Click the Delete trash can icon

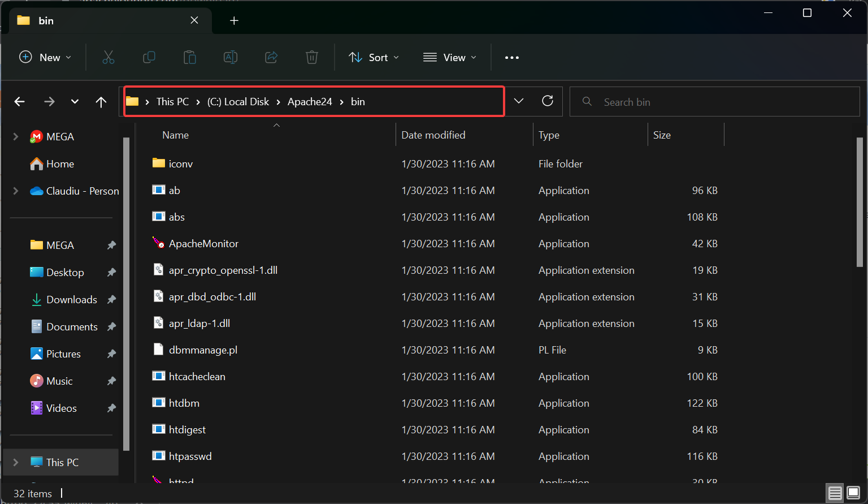pos(312,57)
